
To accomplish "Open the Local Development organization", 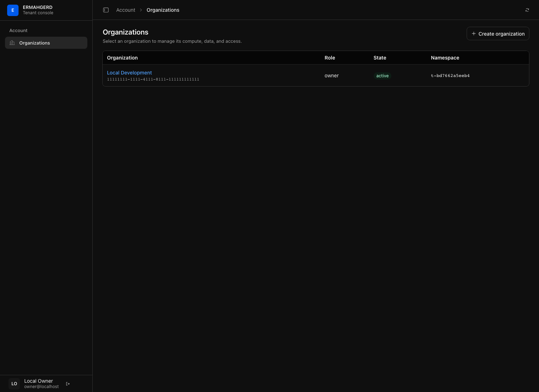I will coord(129,73).
